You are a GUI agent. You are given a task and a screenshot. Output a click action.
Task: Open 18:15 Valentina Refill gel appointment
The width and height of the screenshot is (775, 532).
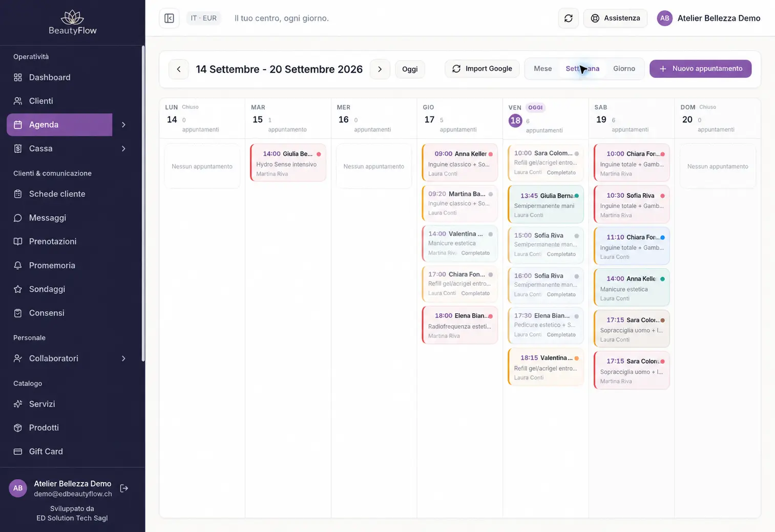[546, 367]
